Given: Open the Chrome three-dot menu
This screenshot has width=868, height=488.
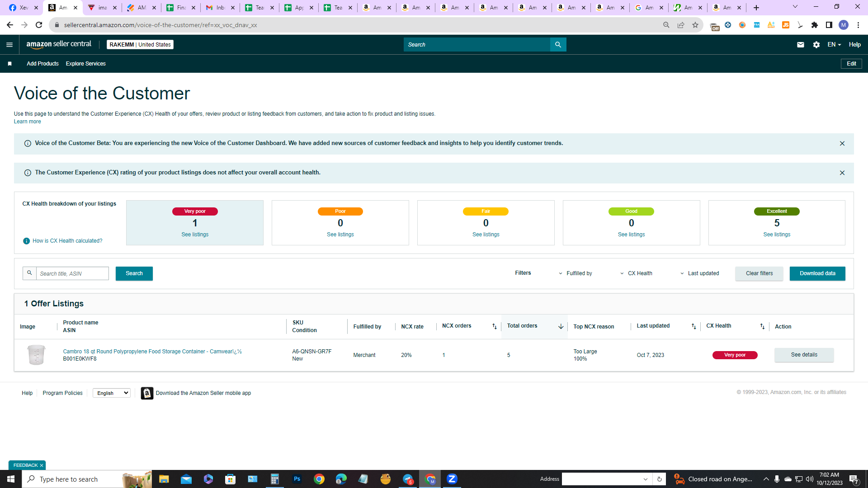Looking at the screenshot, I should tap(858, 25).
